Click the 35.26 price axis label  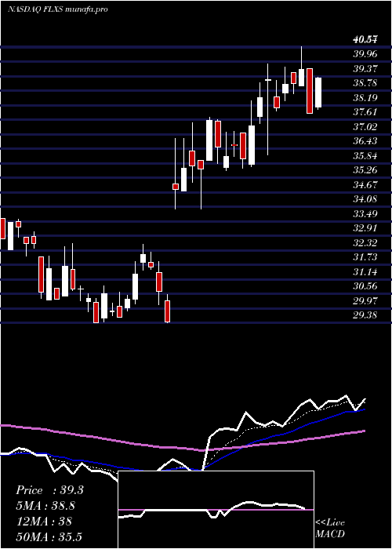tap(365, 170)
